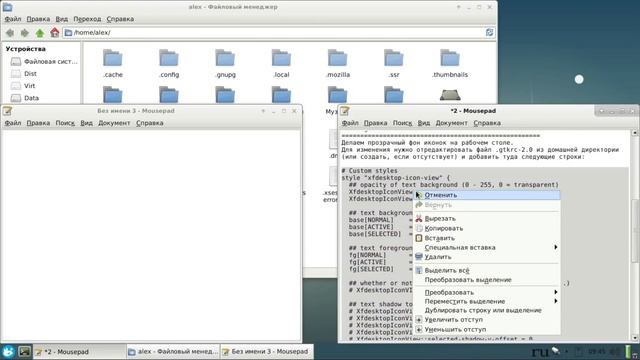Select Data device in sidebar

click(25, 98)
